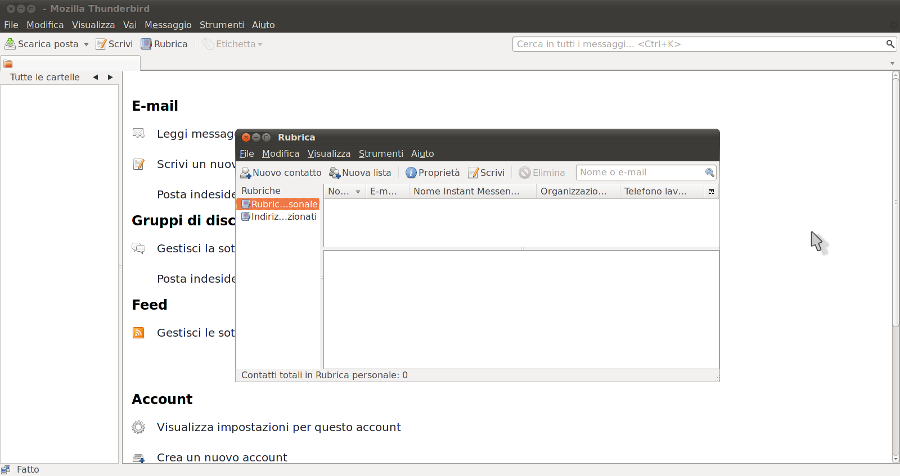
Task: Open Modifica menu in Rubrica window
Action: 281,154
